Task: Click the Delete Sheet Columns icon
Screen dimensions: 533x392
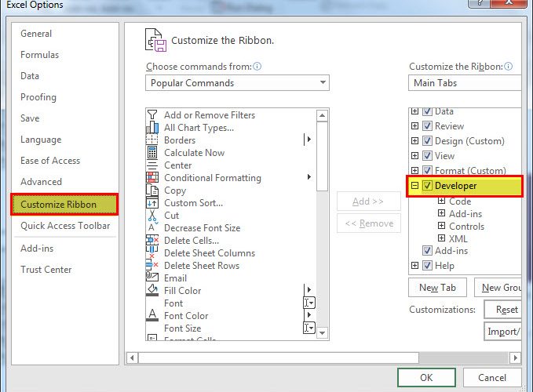Action: 152,252
